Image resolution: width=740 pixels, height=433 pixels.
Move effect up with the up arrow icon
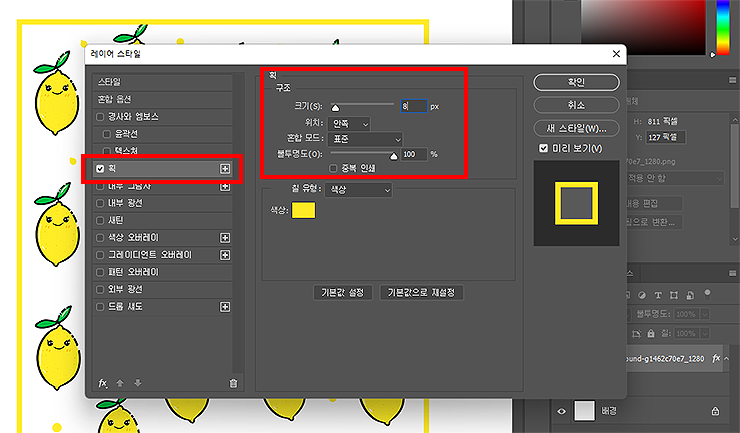click(120, 383)
